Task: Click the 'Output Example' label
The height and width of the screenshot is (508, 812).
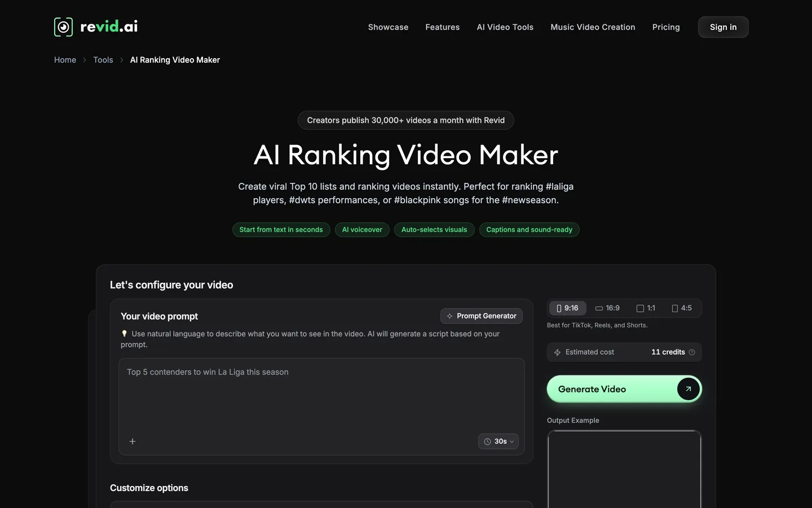Action: 573,421
